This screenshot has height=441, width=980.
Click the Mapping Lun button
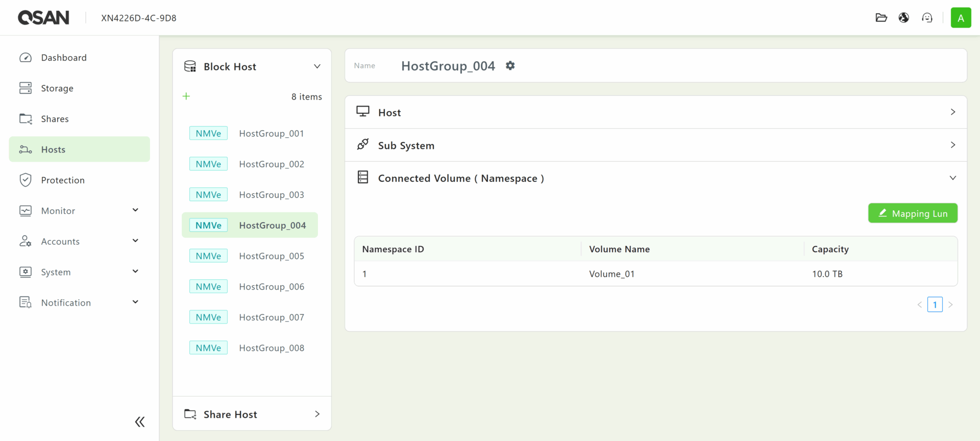click(913, 213)
